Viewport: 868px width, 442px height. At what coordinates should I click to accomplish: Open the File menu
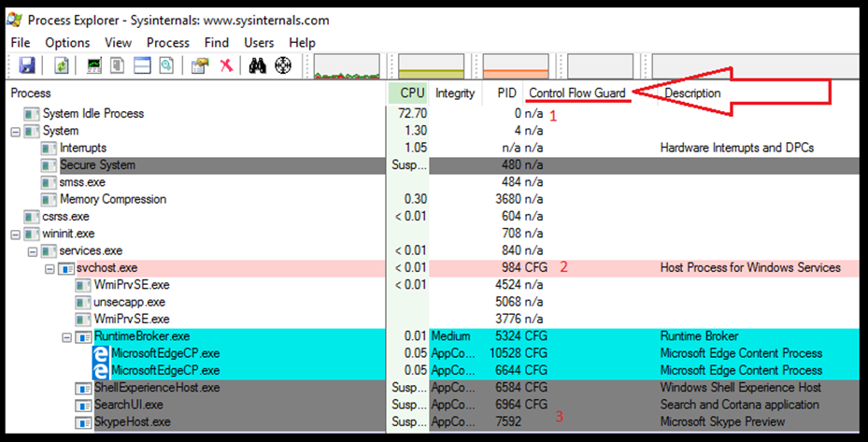[21, 43]
